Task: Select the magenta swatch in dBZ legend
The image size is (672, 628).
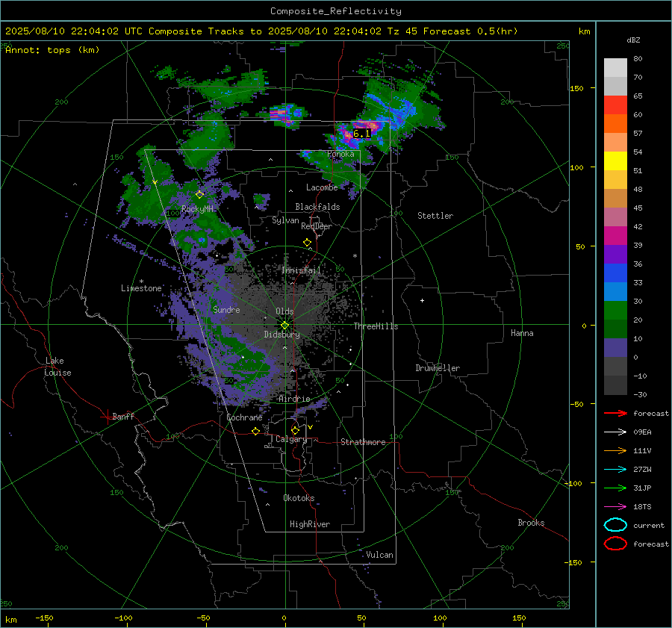Action: click(615, 235)
